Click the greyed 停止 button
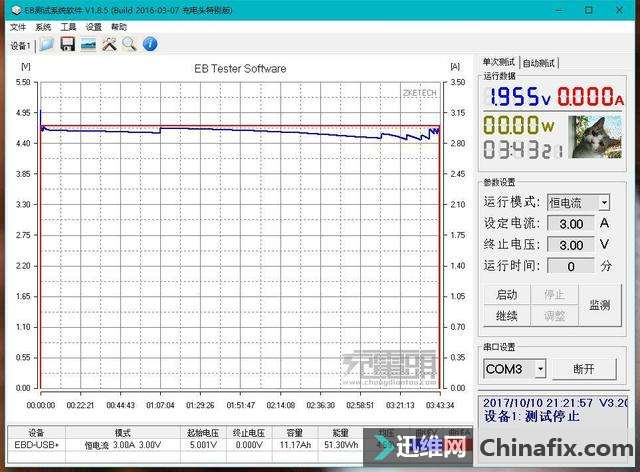This screenshot has width=640, height=472. tap(554, 295)
